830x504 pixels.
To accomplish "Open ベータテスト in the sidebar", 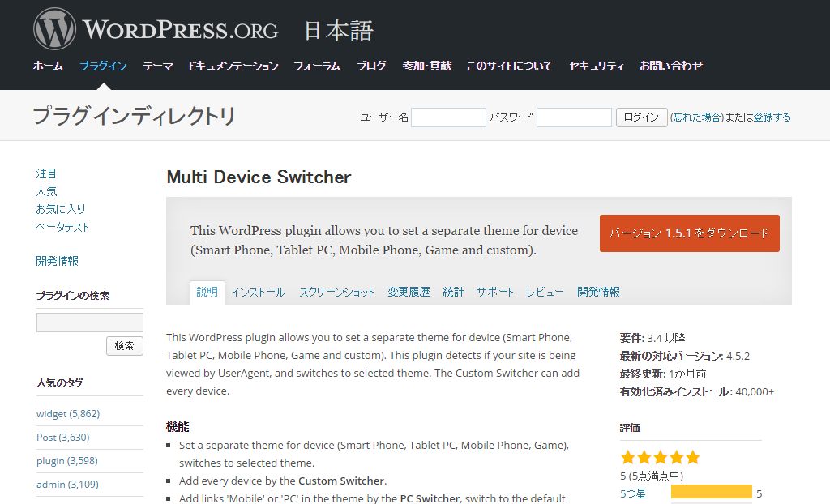I will pyautogui.click(x=62, y=227).
